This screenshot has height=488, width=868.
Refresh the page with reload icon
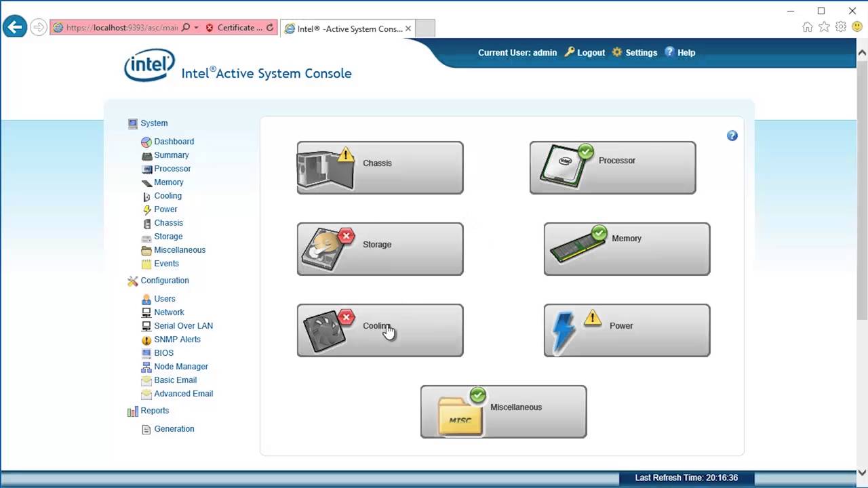point(270,28)
